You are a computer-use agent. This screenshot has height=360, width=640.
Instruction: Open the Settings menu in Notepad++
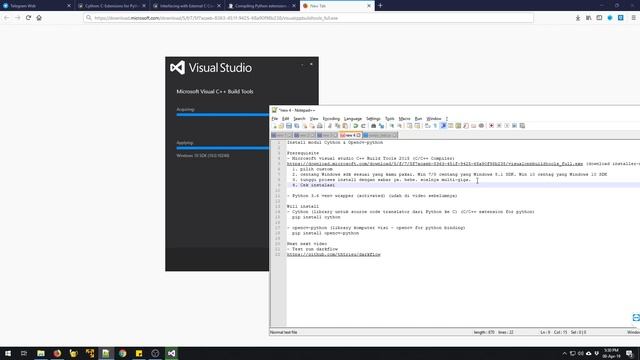tap(373, 119)
